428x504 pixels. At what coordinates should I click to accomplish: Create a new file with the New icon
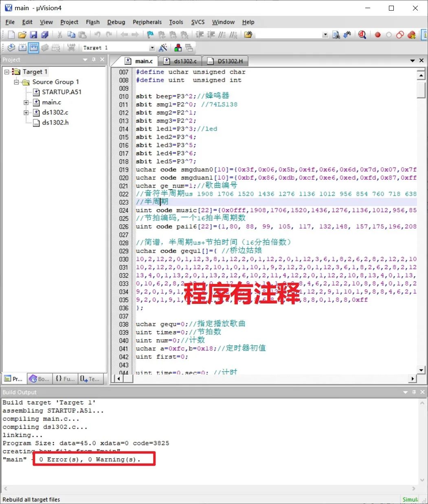11,35
